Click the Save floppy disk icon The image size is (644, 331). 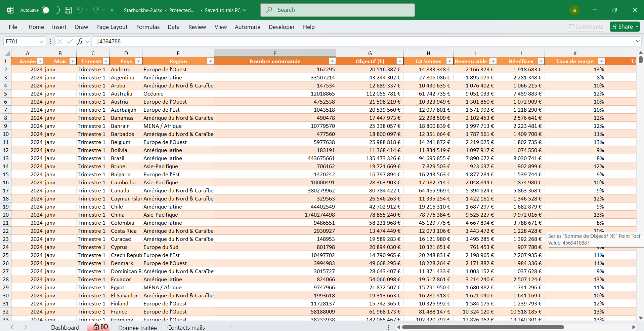68,10
